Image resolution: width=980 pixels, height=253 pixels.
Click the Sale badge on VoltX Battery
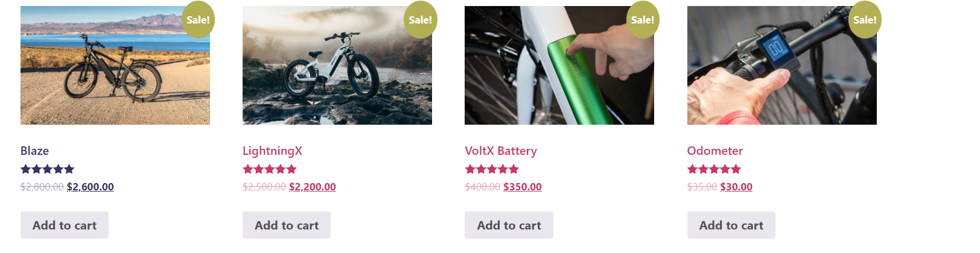pyautogui.click(x=643, y=20)
